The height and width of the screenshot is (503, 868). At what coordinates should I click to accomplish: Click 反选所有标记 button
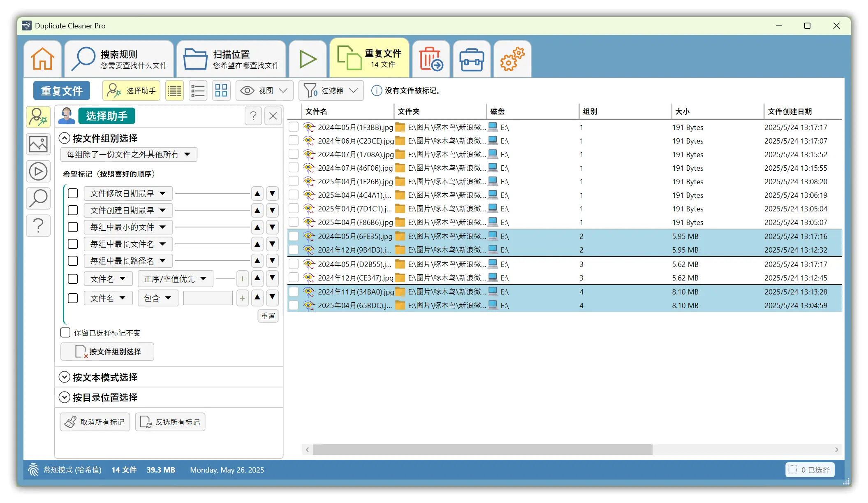170,422
